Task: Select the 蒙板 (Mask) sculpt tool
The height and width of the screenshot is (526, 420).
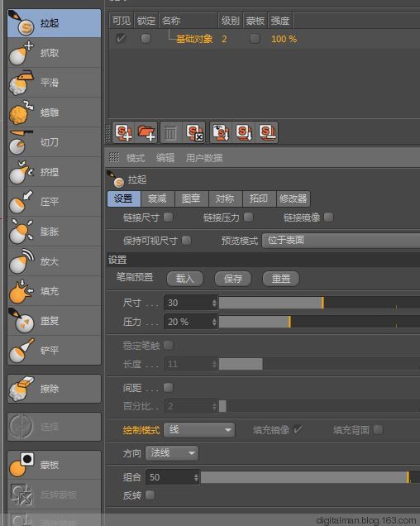Action: (54, 465)
